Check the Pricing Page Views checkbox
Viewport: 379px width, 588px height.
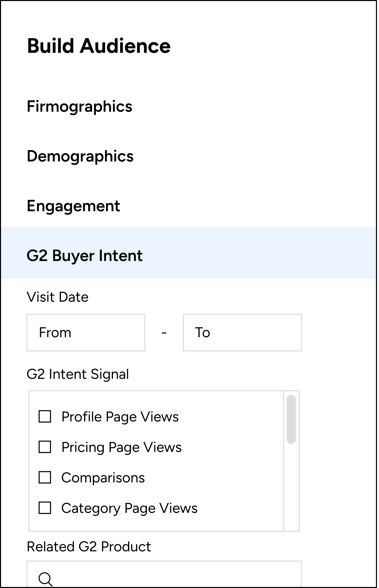[45, 447]
